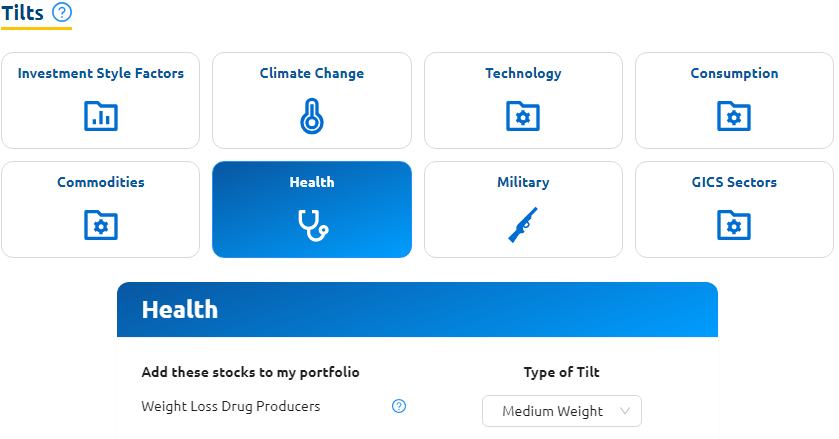Click the Technology gear folder icon
839x439 pixels.
tap(523, 116)
